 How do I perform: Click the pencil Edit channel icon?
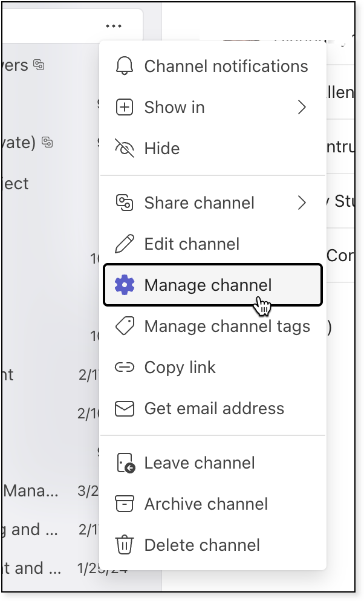pos(124,244)
